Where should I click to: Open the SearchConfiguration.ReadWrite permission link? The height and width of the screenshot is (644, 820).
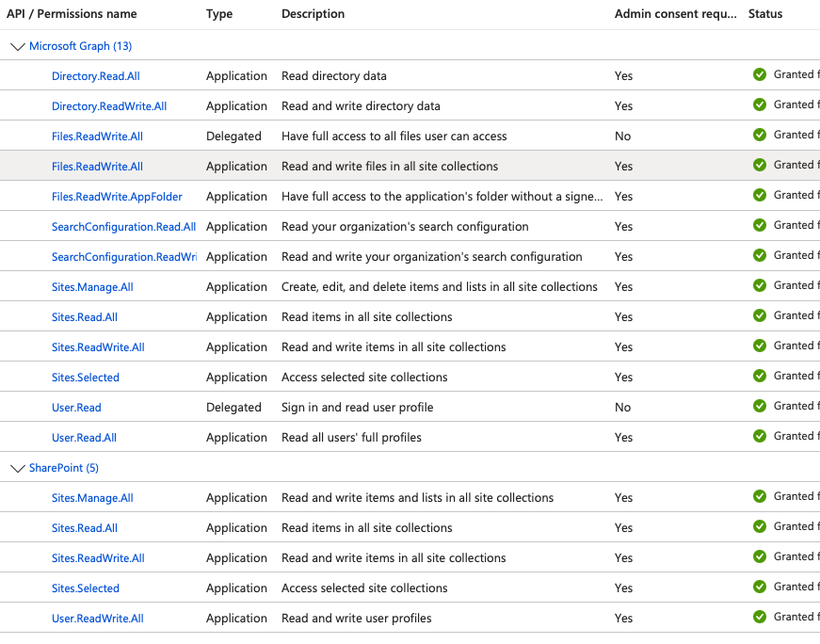click(x=123, y=257)
